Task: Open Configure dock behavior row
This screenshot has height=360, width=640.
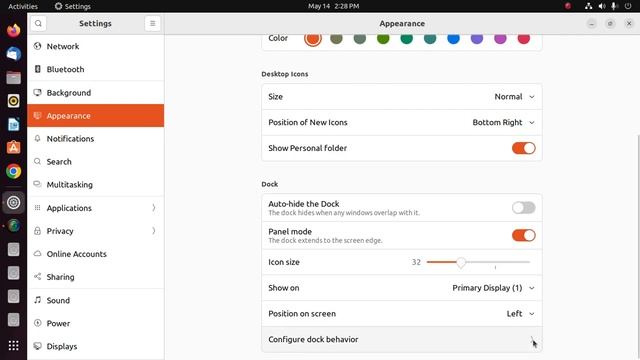Action: pos(402,339)
